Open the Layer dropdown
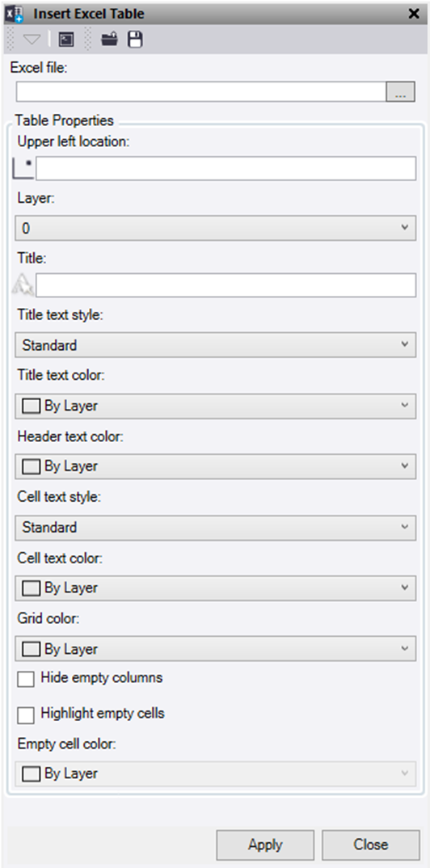This screenshot has width=430, height=868. [215, 228]
